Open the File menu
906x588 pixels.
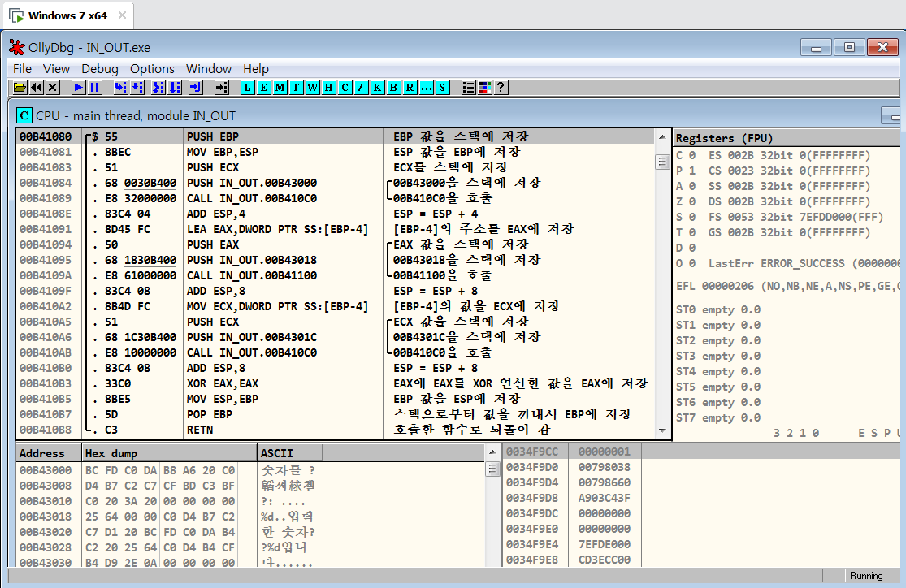click(x=23, y=69)
